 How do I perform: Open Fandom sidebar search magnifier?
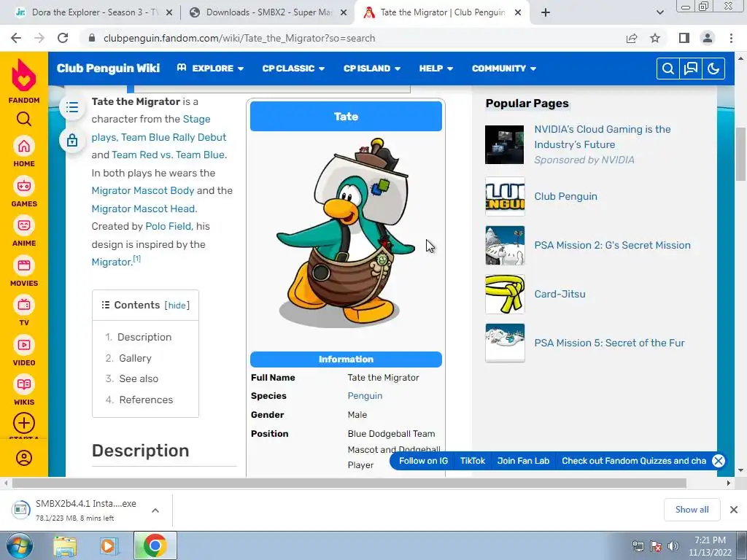(x=24, y=119)
